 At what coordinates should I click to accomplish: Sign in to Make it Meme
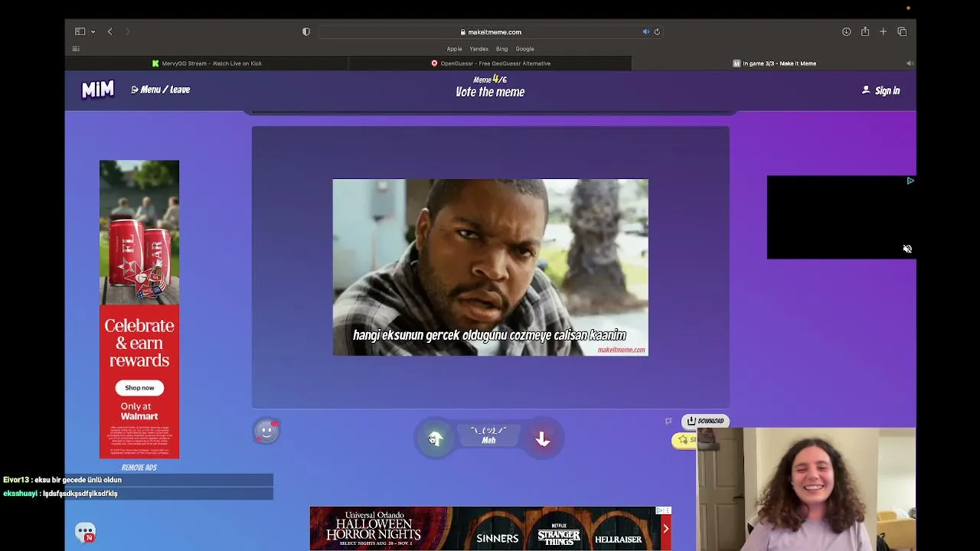click(881, 90)
